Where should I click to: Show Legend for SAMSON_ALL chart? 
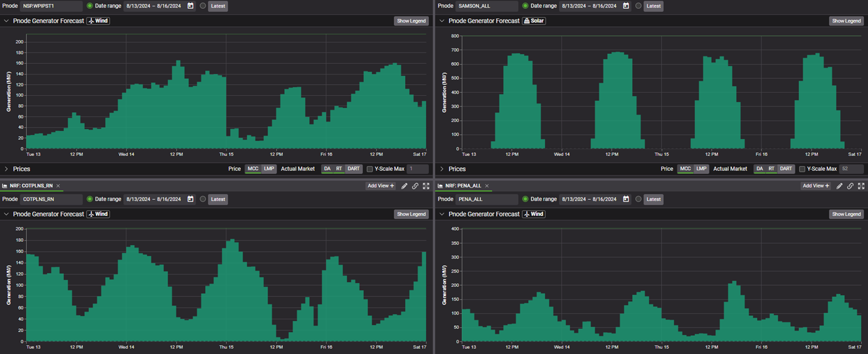[x=846, y=21]
